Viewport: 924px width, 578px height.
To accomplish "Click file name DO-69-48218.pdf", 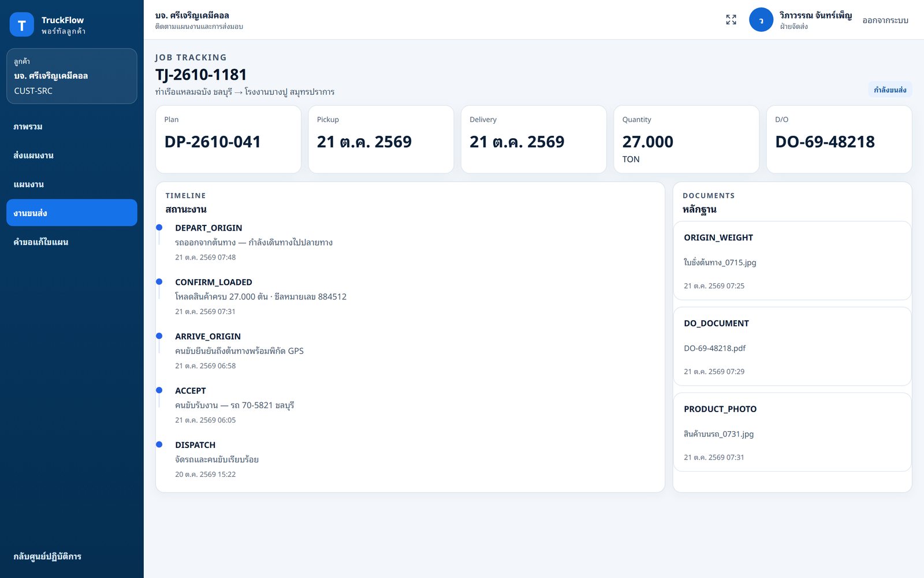I will click(715, 348).
